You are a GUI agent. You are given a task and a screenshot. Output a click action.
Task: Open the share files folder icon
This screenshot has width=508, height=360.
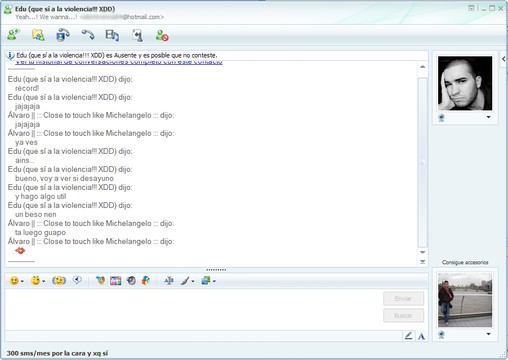[x=38, y=35]
